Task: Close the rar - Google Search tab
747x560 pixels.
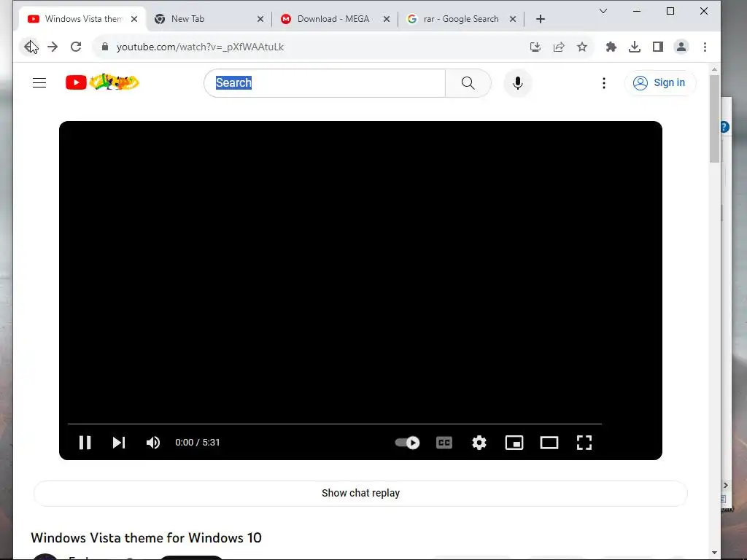Action: tap(513, 19)
